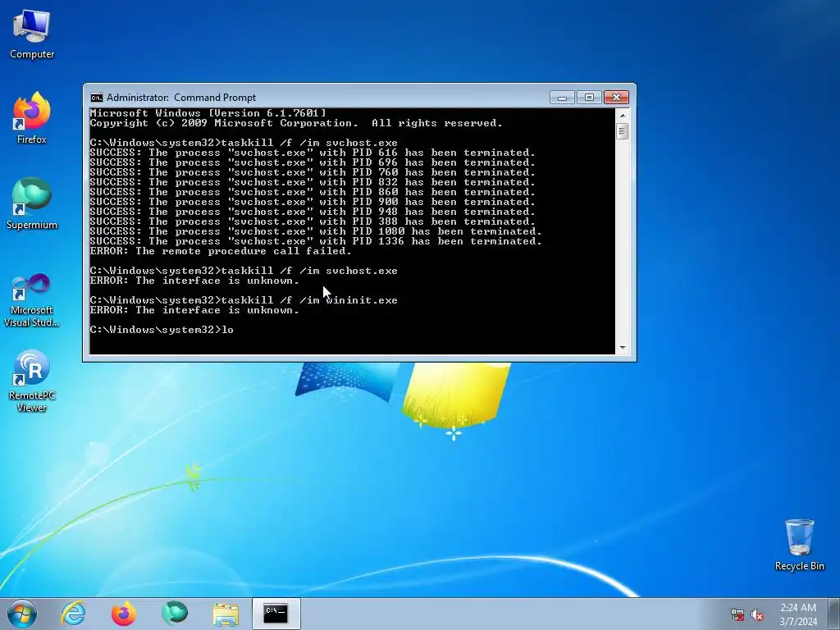Click the "PID 616 has been terminated" line
The height and width of the screenshot is (630, 840).
pyautogui.click(x=313, y=153)
